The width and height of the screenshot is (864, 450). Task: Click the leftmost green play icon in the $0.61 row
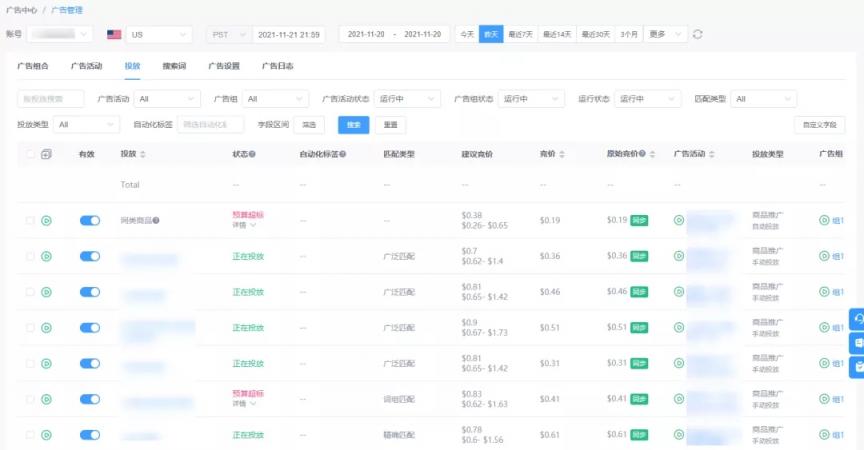point(46,435)
